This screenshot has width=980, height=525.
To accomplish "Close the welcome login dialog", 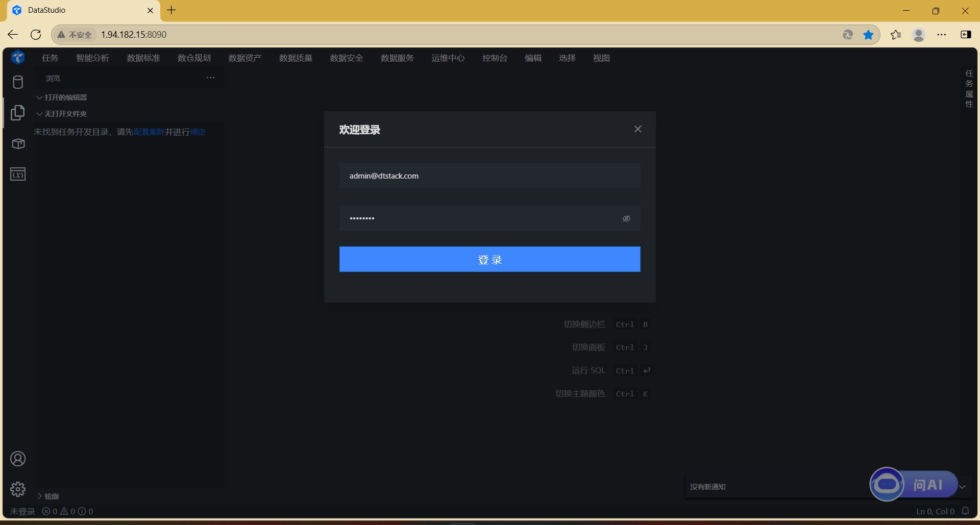I will pos(638,129).
